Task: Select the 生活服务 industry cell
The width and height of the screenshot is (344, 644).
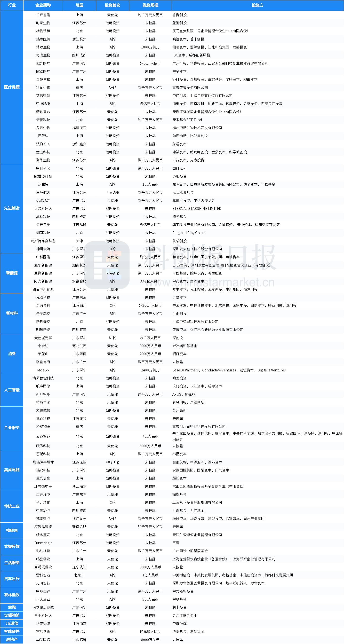Action: click(12, 563)
